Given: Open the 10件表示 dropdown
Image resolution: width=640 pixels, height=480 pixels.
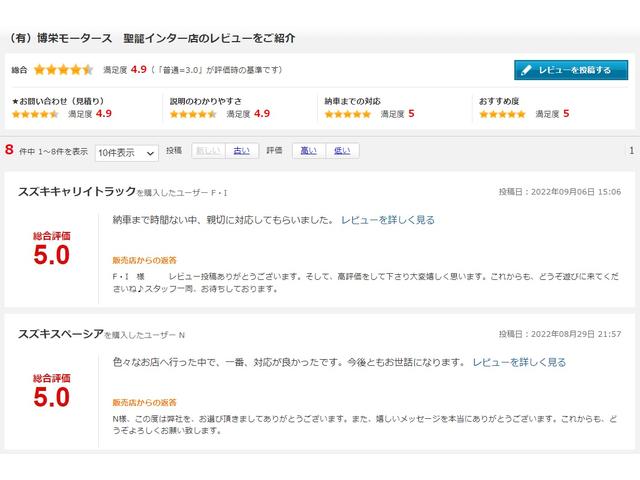Looking at the screenshot, I should click(126, 153).
